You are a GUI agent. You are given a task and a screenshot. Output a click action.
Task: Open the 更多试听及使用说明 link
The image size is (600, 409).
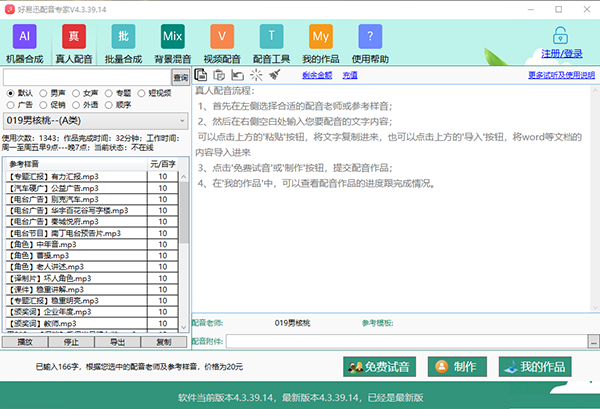click(x=561, y=75)
